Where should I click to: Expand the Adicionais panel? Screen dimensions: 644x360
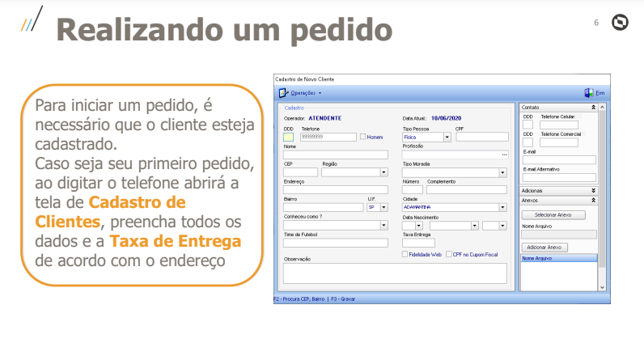594,190
